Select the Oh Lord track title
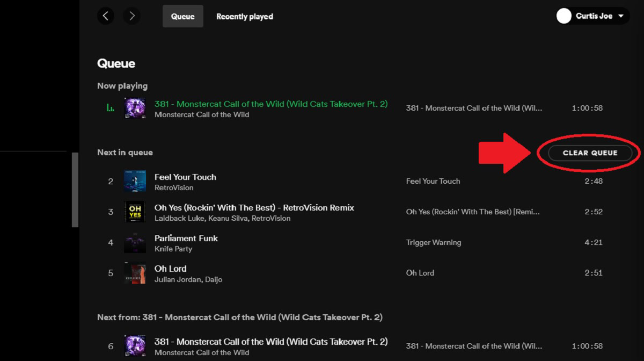The width and height of the screenshot is (644, 361). point(171,269)
